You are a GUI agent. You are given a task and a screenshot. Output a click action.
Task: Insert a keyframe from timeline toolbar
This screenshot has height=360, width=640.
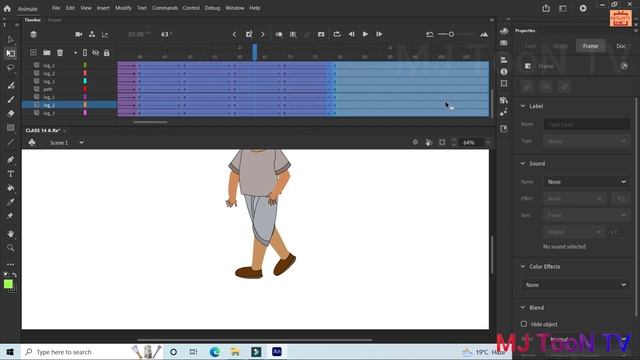pyautogui.click(x=249, y=34)
